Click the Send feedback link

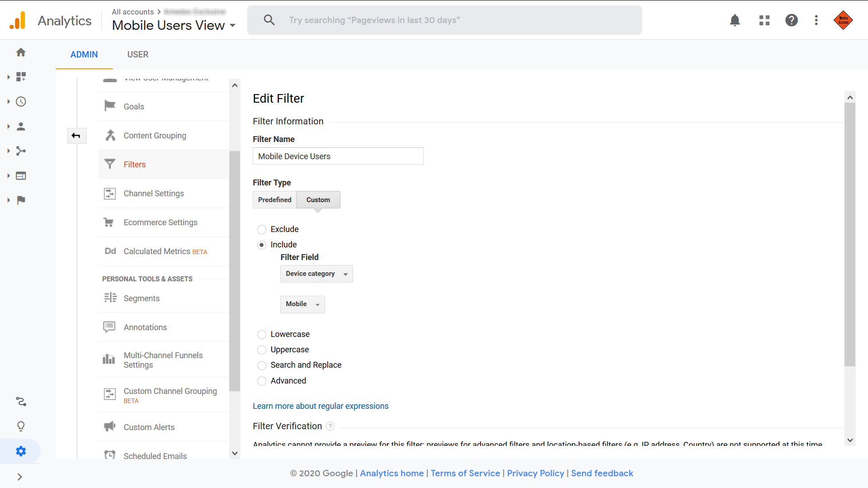[602, 473]
